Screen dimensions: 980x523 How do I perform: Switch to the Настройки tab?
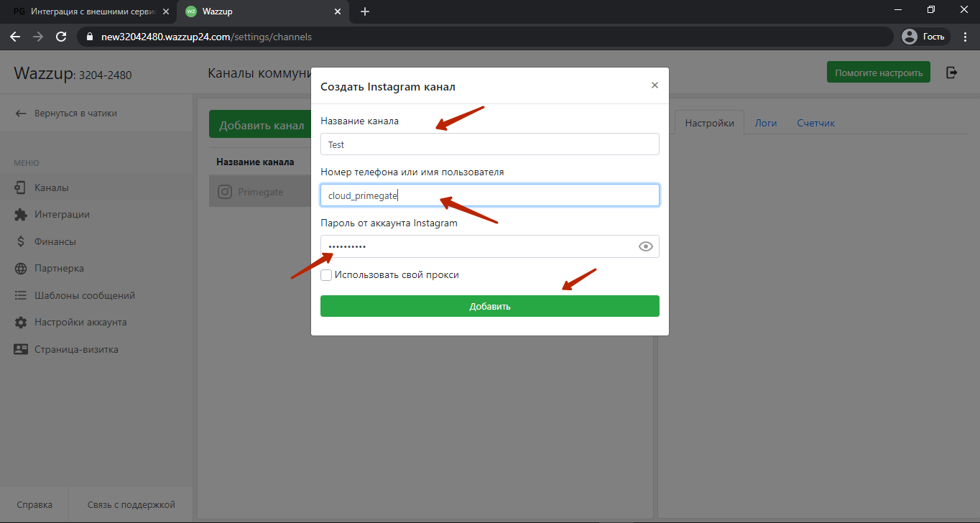(709, 123)
